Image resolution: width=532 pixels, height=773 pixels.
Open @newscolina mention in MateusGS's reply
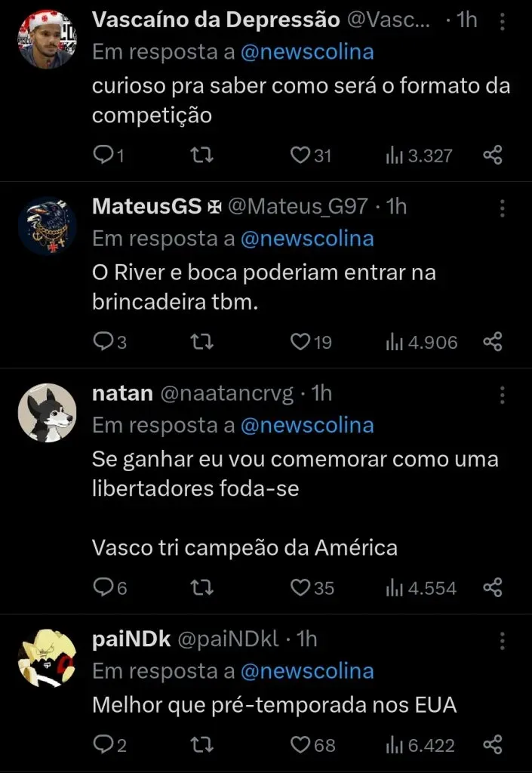pos(307,239)
